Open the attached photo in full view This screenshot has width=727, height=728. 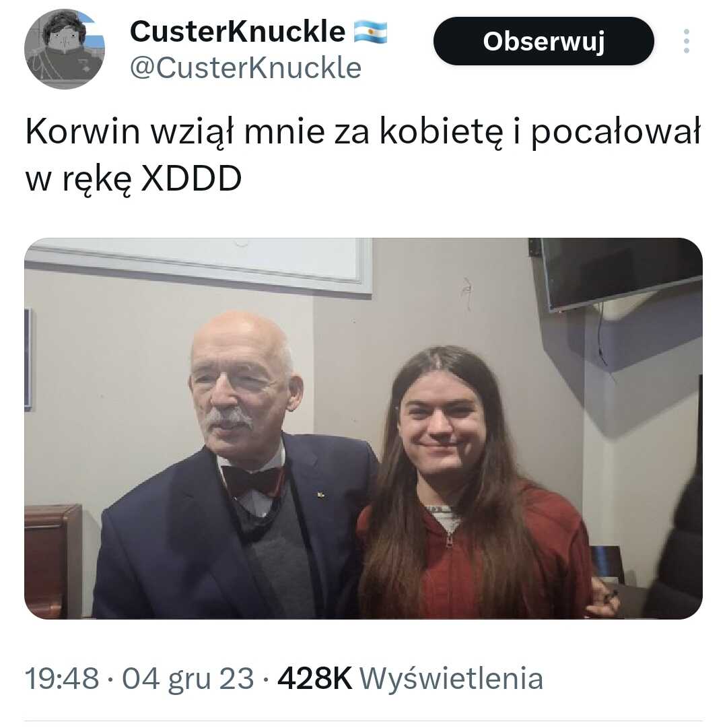(x=363, y=428)
